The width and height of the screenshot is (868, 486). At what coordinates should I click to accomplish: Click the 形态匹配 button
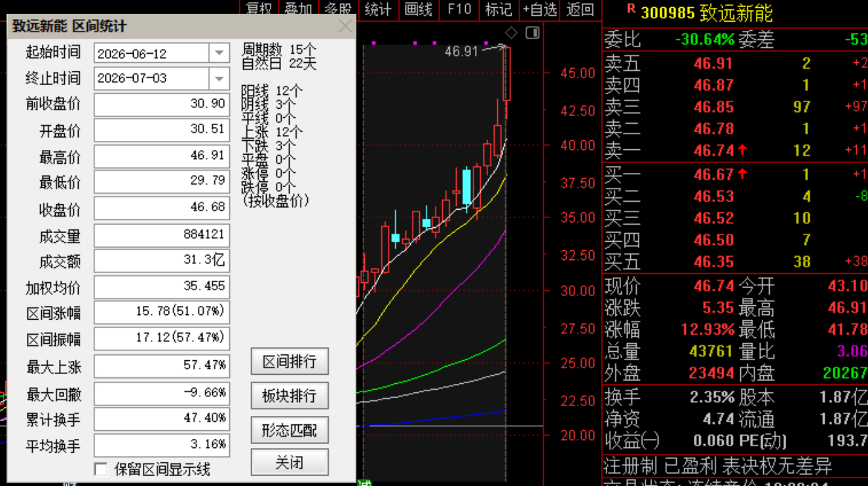click(290, 430)
